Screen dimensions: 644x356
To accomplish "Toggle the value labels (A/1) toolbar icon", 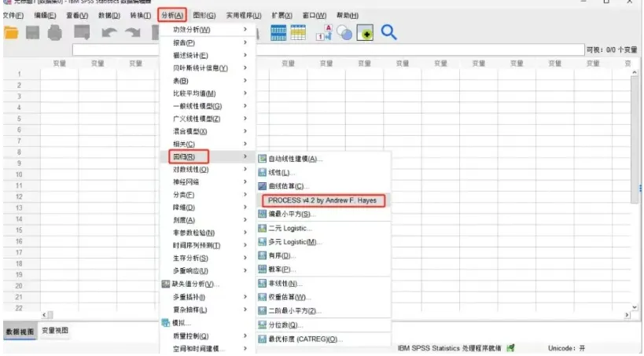I will (x=324, y=32).
